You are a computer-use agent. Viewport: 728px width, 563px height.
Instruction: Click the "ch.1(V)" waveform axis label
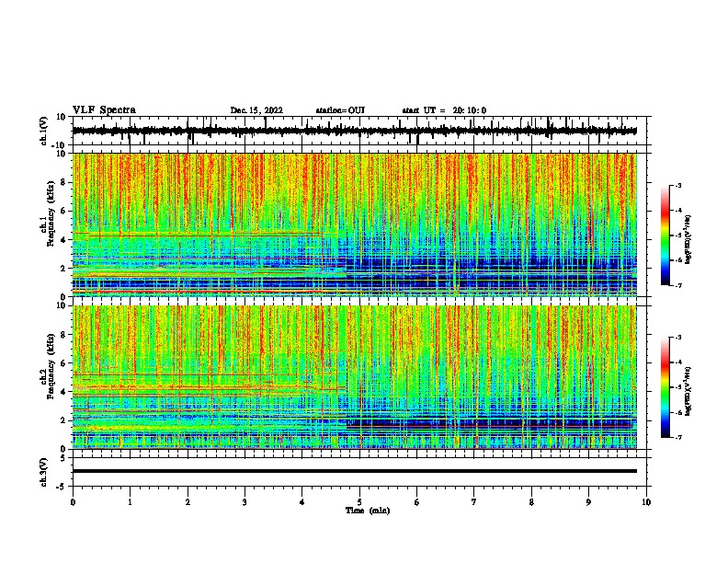(x=44, y=131)
